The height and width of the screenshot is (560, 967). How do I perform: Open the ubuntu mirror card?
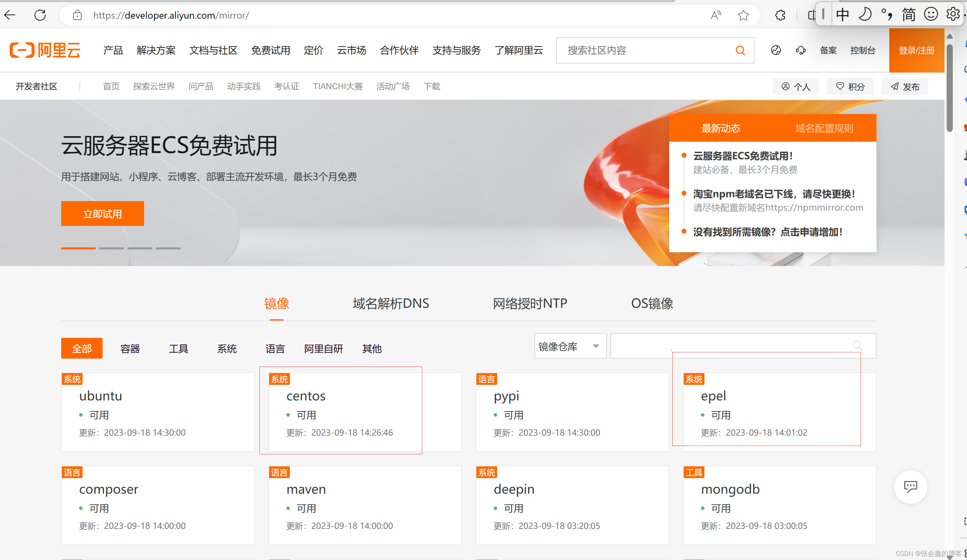click(x=158, y=412)
